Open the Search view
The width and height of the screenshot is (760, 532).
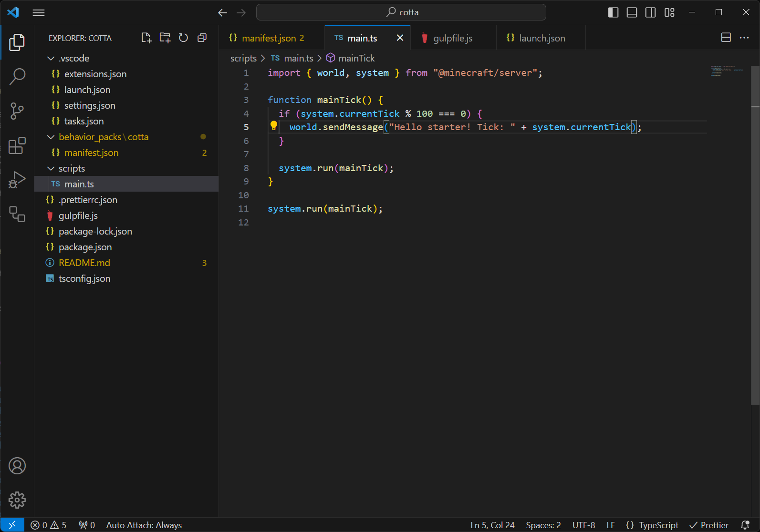click(17, 76)
